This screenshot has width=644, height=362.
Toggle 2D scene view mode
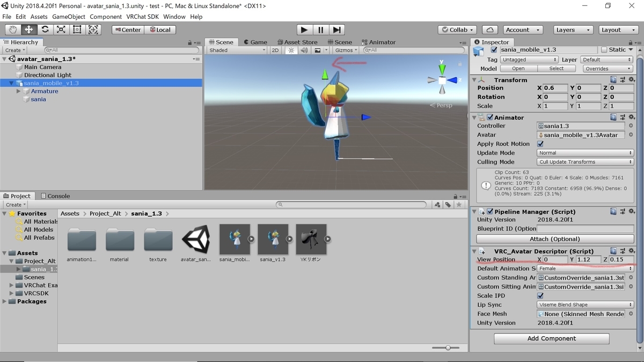tap(275, 50)
